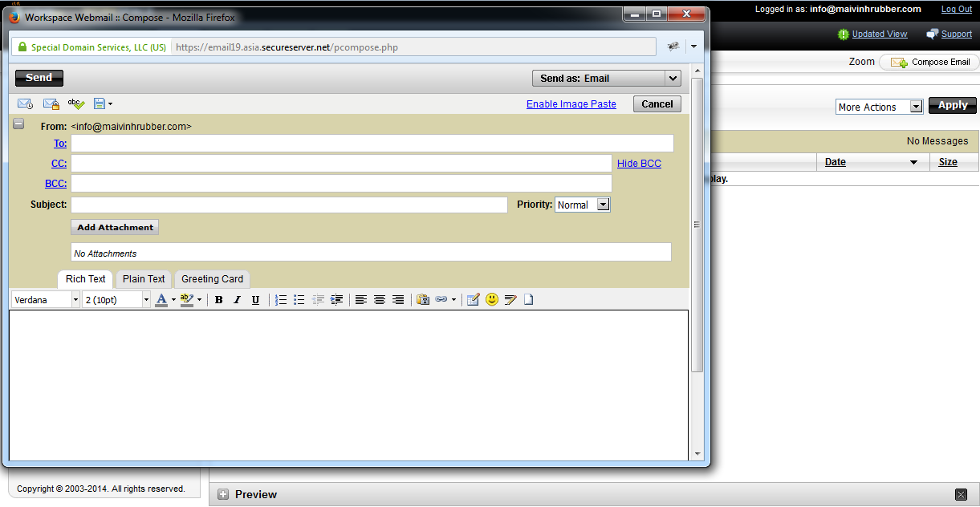
Task: Insert a smiley emoticon
Action: pos(492,300)
